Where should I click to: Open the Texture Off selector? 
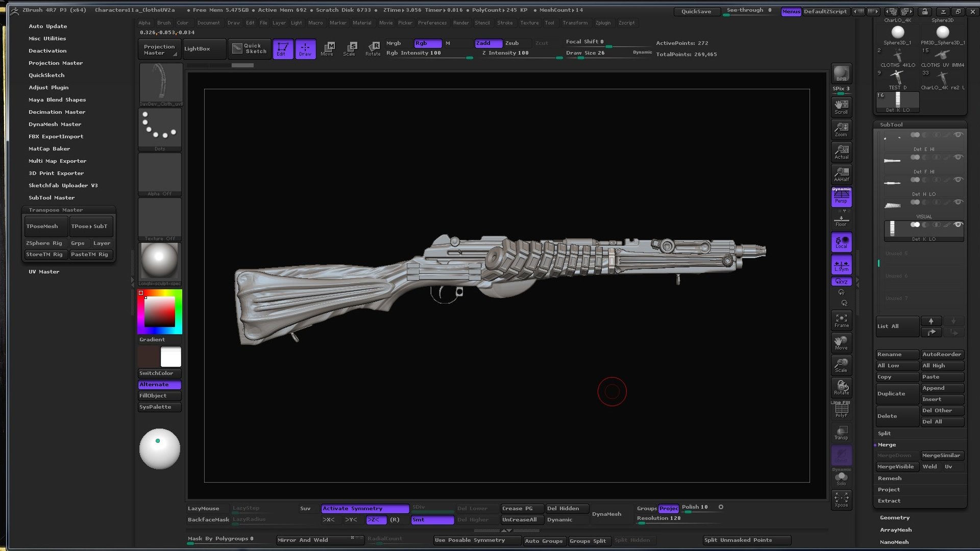pos(160,219)
